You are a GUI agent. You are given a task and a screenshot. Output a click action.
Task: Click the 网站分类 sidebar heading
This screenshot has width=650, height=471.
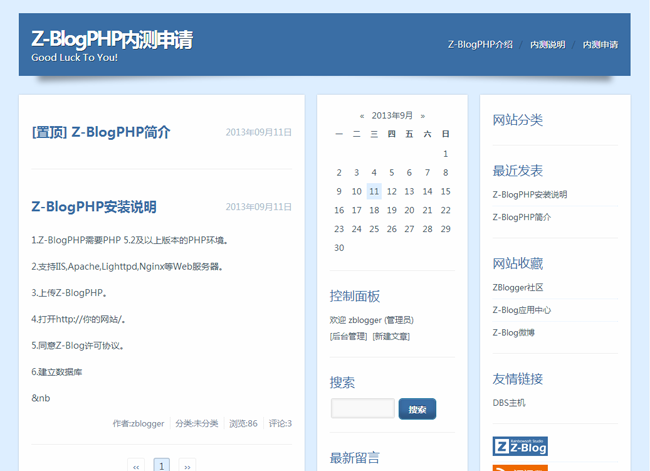tap(518, 120)
